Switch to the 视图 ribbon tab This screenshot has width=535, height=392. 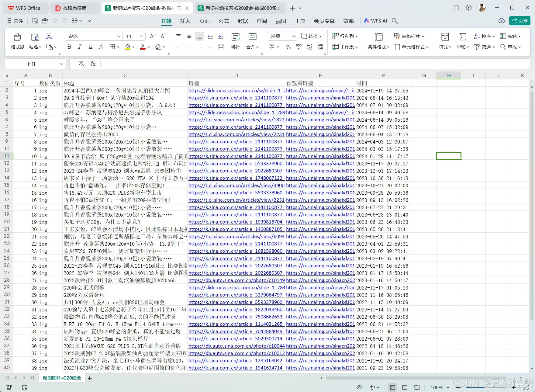281,21
